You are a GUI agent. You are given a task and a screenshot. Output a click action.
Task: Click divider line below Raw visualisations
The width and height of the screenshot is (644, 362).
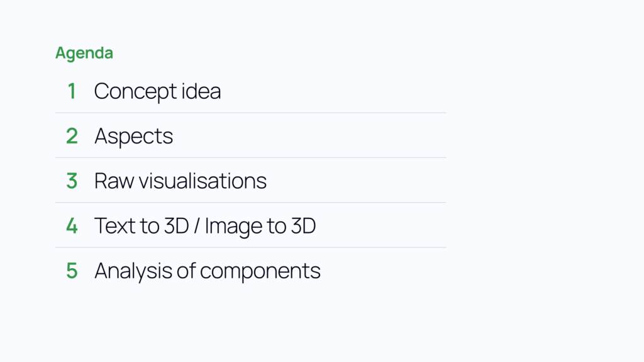(250, 202)
